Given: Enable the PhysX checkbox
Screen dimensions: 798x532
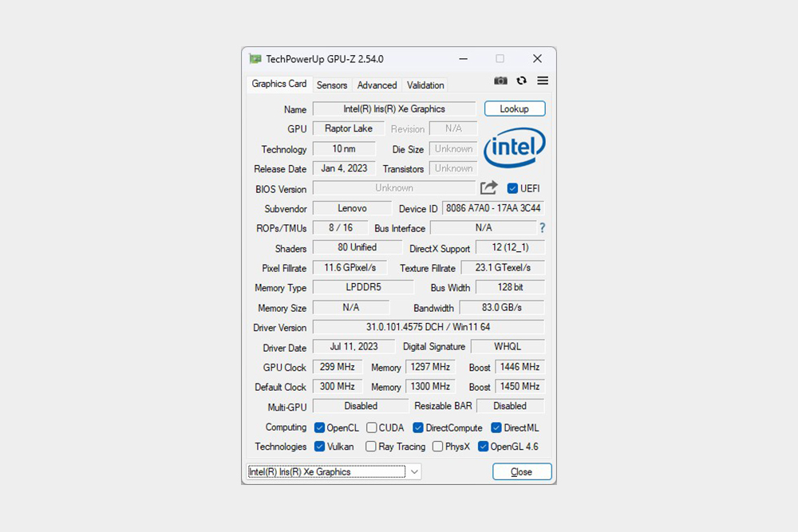Looking at the screenshot, I should click(437, 447).
